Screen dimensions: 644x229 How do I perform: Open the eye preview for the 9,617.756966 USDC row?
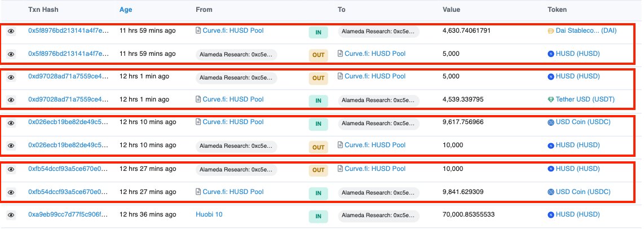coord(11,122)
